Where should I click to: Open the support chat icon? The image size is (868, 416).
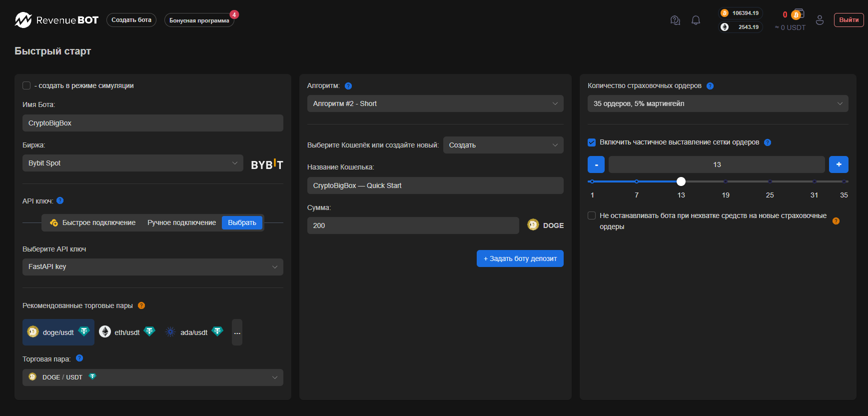(675, 20)
